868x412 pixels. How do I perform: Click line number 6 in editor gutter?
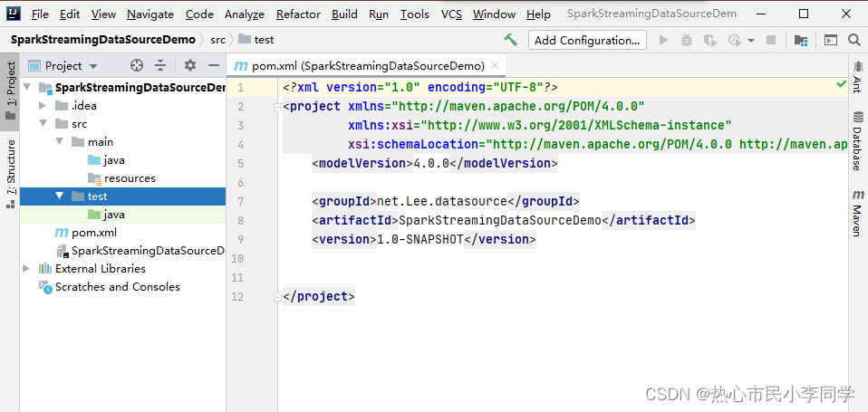240,183
